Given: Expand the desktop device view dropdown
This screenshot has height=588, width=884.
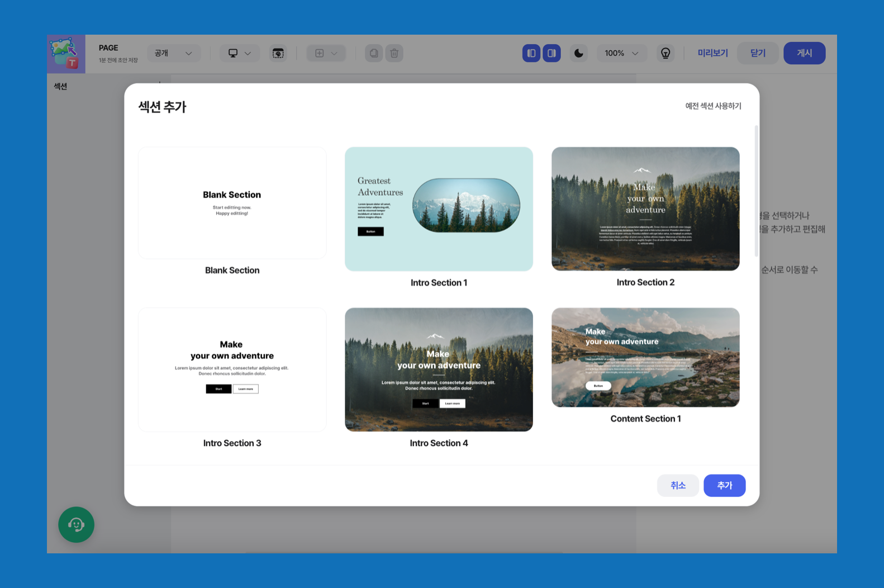Looking at the screenshot, I should tap(239, 53).
